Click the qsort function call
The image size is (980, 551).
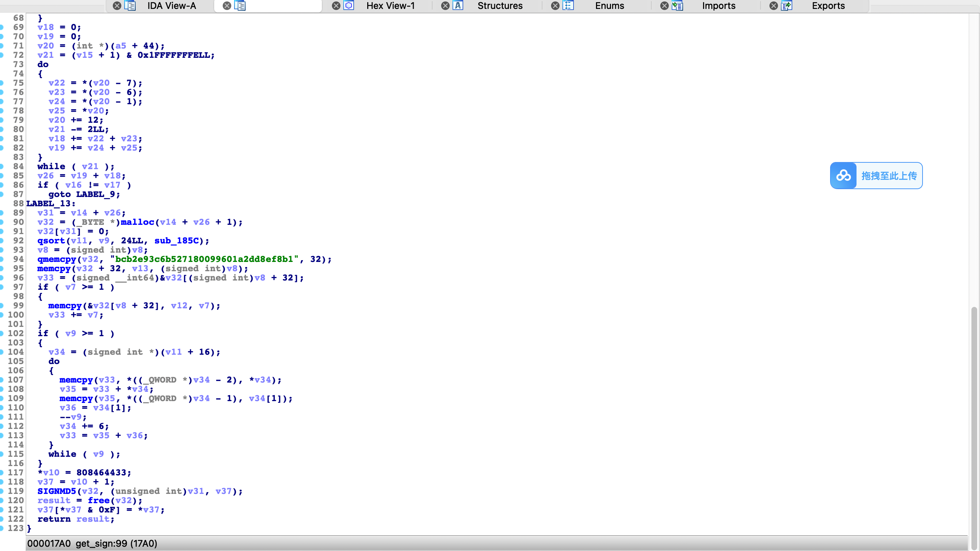click(x=51, y=241)
